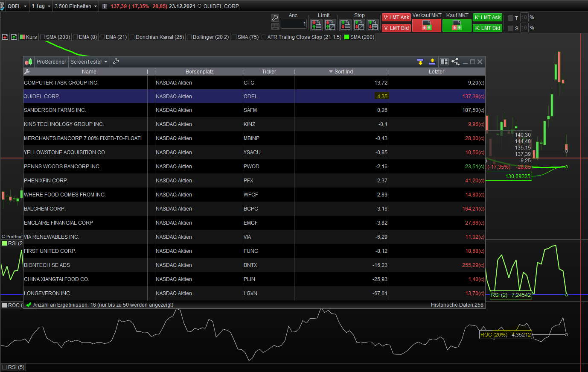Toggle the T percent checkbox
Image resolution: width=588 pixels, height=372 pixels.
510,18
